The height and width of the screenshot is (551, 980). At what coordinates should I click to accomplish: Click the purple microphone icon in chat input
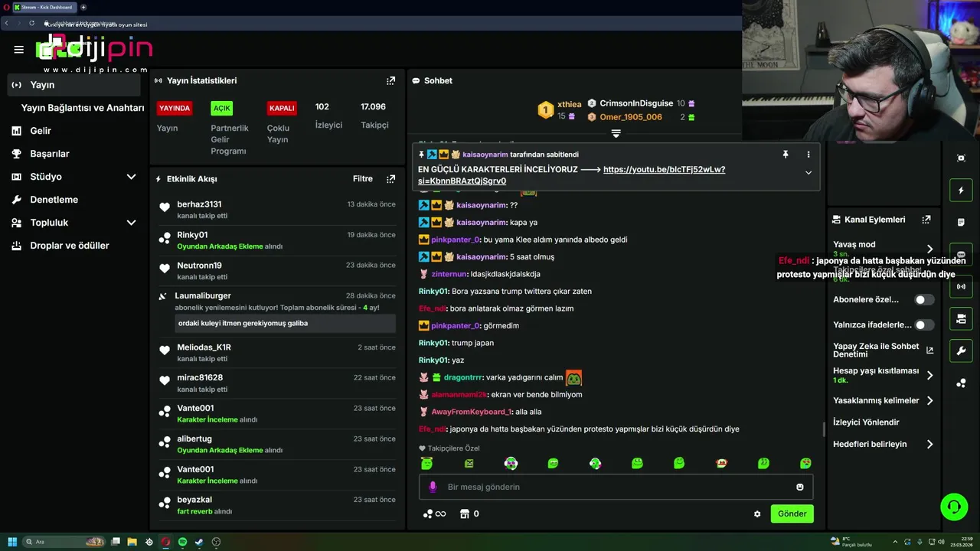(433, 487)
